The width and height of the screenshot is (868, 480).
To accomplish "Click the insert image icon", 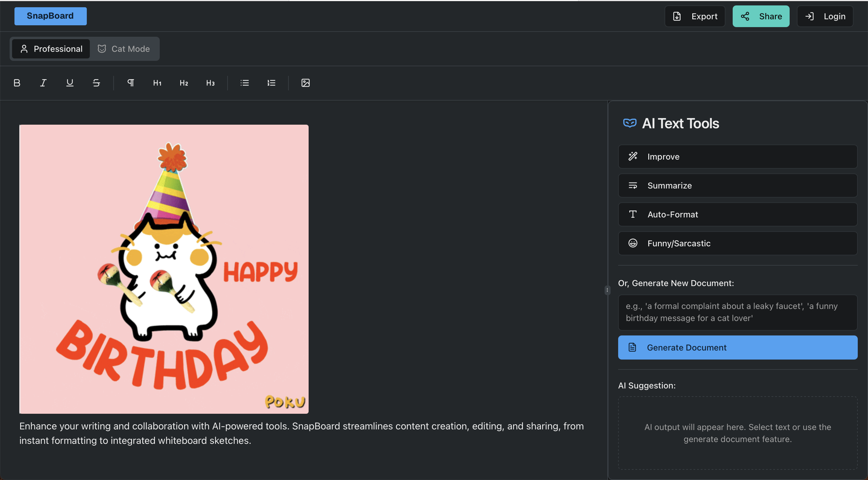I will click(x=305, y=83).
